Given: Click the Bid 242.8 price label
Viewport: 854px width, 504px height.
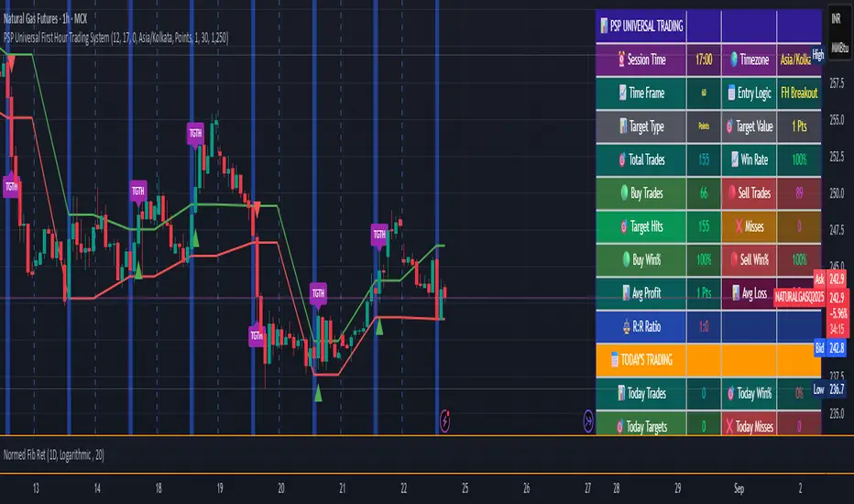Looking at the screenshot, I should (829, 347).
